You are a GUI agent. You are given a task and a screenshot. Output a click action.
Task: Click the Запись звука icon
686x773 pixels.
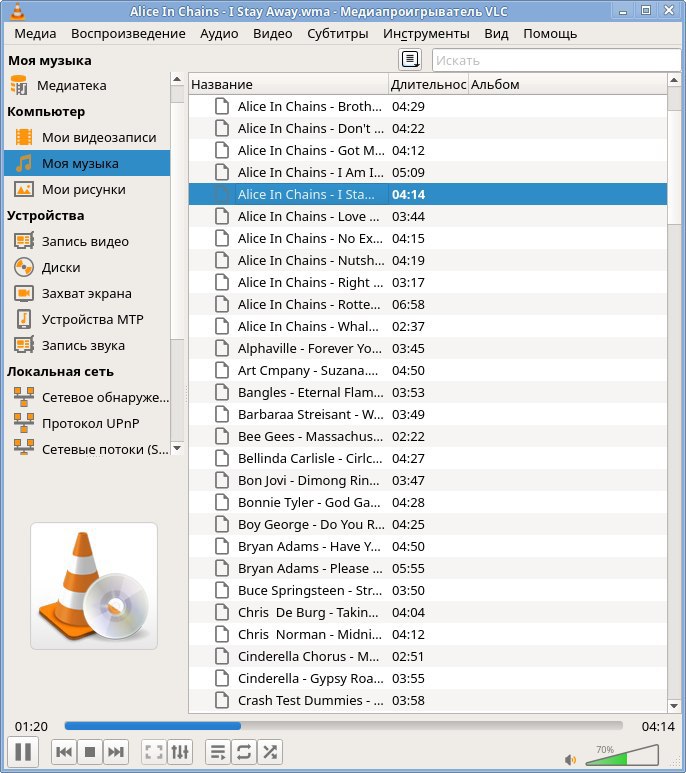[24, 345]
